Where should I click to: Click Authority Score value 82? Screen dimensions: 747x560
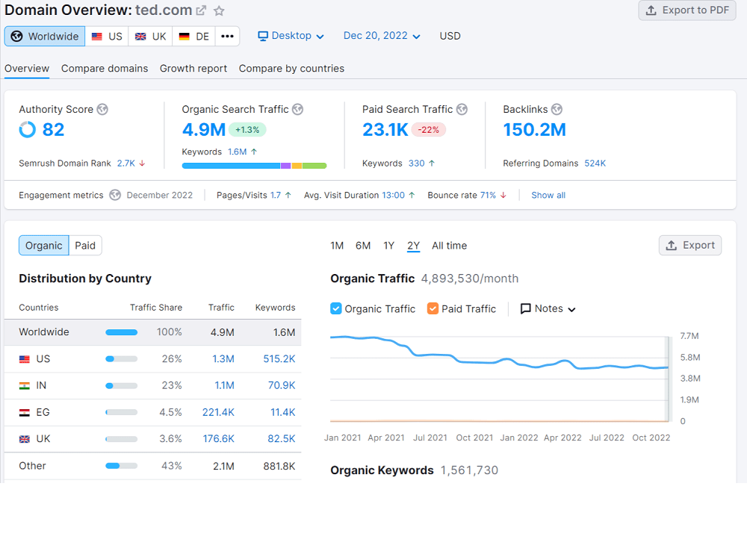(53, 129)
